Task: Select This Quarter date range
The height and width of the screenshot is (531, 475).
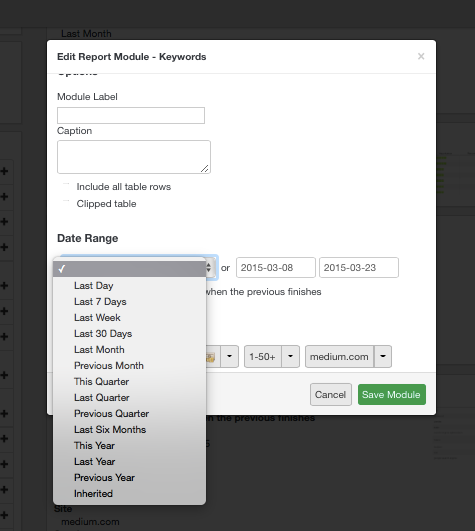Action: [129, 381]
